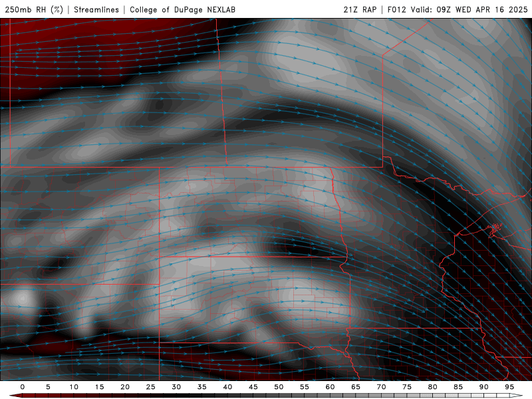Click the '250mb RH (%)' title text
The height and width of the screenshot is (399, 532).
34,9
